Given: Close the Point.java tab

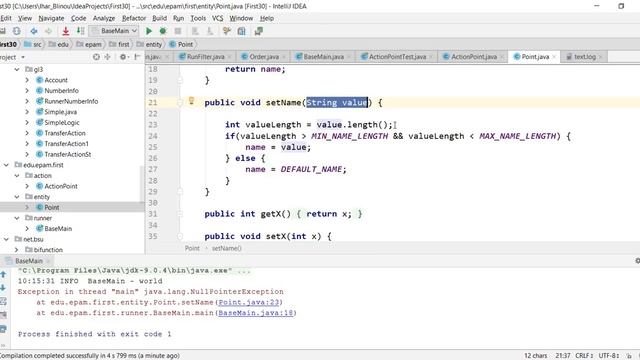Looking at the screenshot, I should click(554, 57).
